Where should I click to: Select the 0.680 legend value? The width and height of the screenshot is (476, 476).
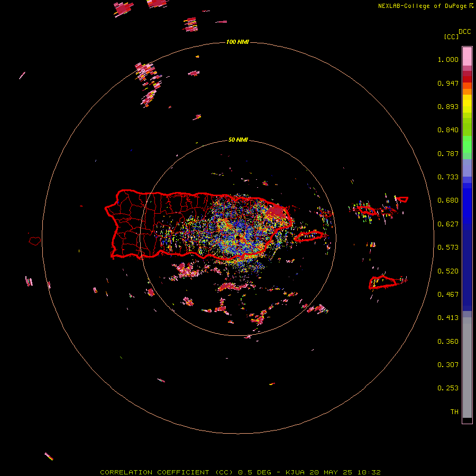tap(448, 200)
